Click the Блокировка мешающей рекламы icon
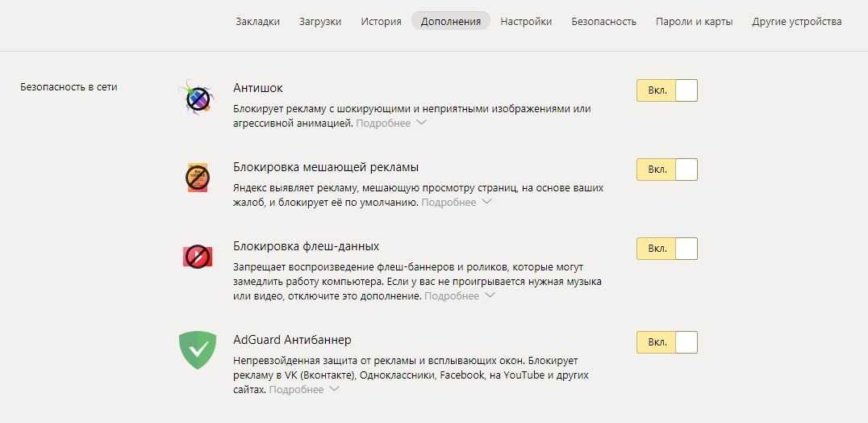Image resolution: width=868 pixels, height=423 pixels. (x=197, y=177)
